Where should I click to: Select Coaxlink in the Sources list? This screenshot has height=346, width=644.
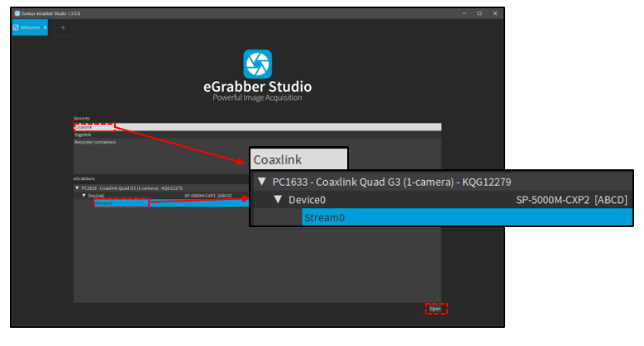click(x=258, y=127)
